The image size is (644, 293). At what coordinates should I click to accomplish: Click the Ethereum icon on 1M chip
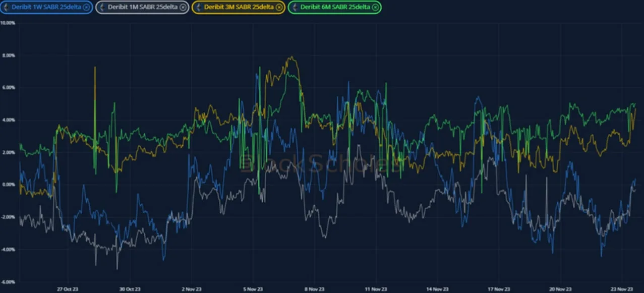[x=103, y=7]
